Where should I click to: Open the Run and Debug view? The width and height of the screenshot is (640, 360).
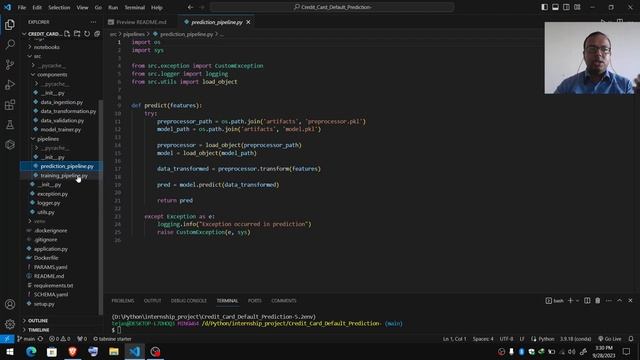(x=10, y=84)
